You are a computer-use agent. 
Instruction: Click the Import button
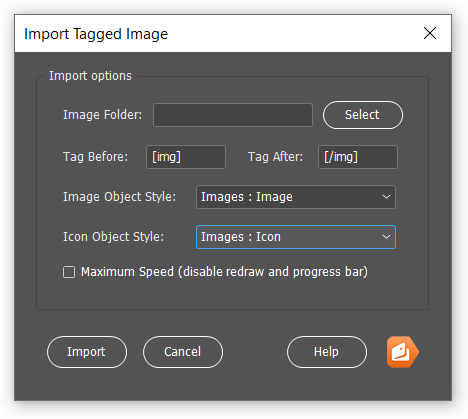[x=87, y=352]
